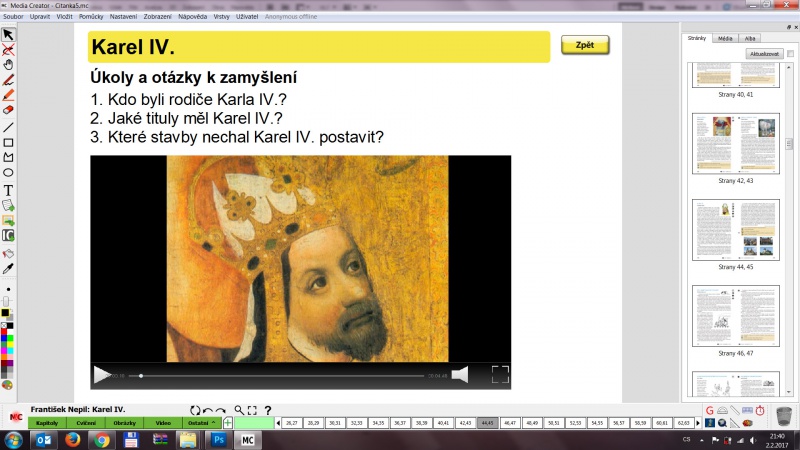
Task: Select the straight line tool
Action: (8, 127)
